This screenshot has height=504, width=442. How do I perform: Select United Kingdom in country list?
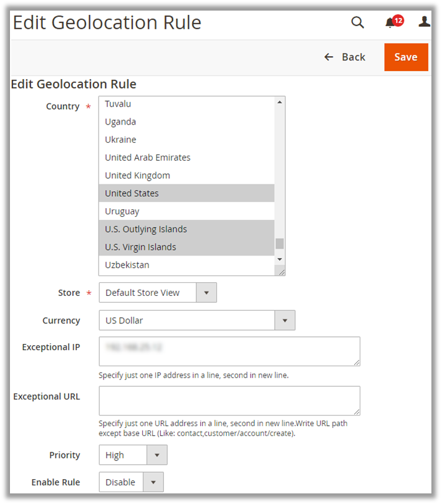pyautogui.click(x=137, y=175)
